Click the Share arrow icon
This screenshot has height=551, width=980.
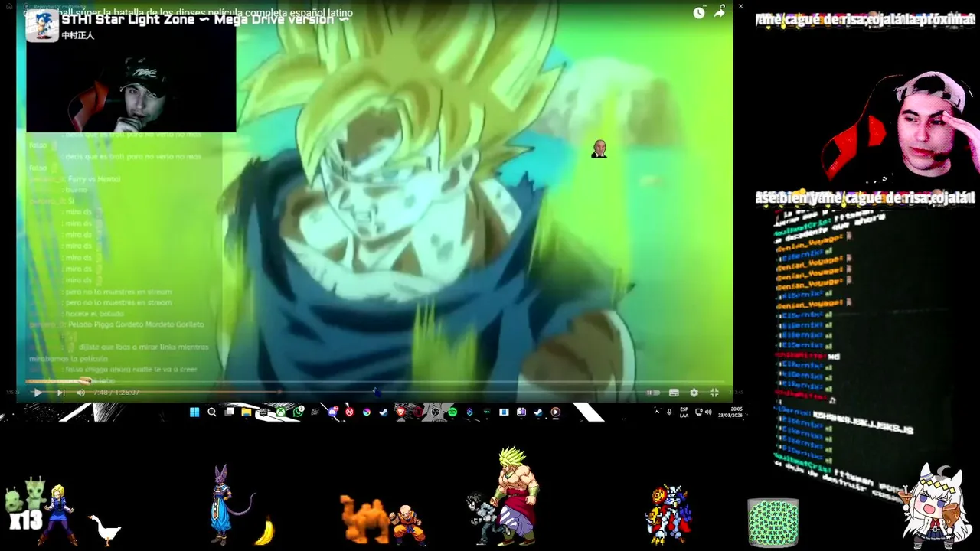(x=720, y=13)
